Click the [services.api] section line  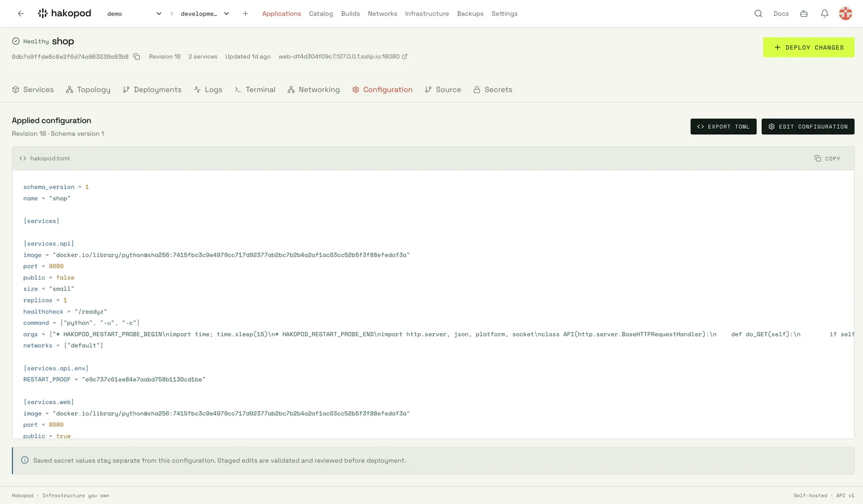point(49,243)
